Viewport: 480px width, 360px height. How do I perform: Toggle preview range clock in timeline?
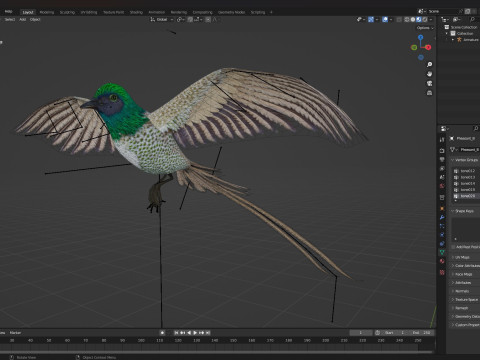pyautogui.click(x=377, y=333)
